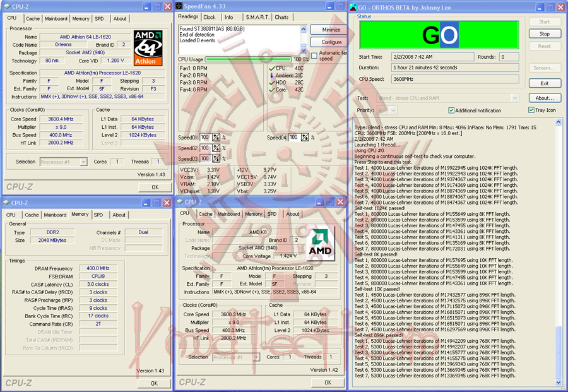Click the Rounds field in ORTHOS

point(509,57)
